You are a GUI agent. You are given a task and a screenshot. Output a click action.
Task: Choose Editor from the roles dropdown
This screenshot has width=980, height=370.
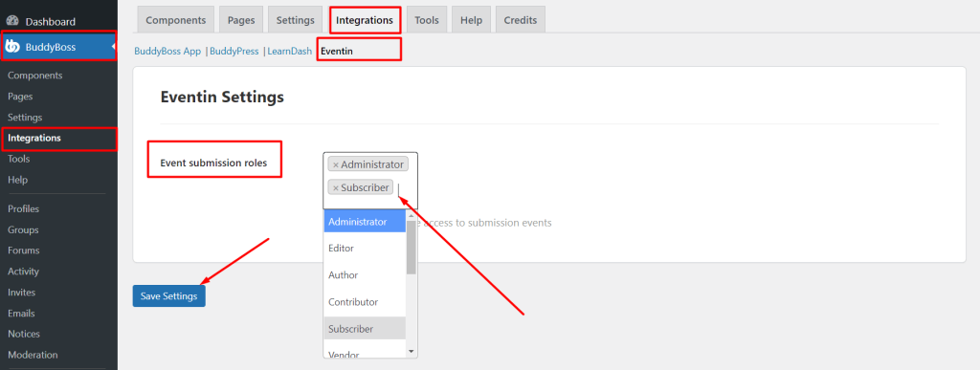point(365,249)
